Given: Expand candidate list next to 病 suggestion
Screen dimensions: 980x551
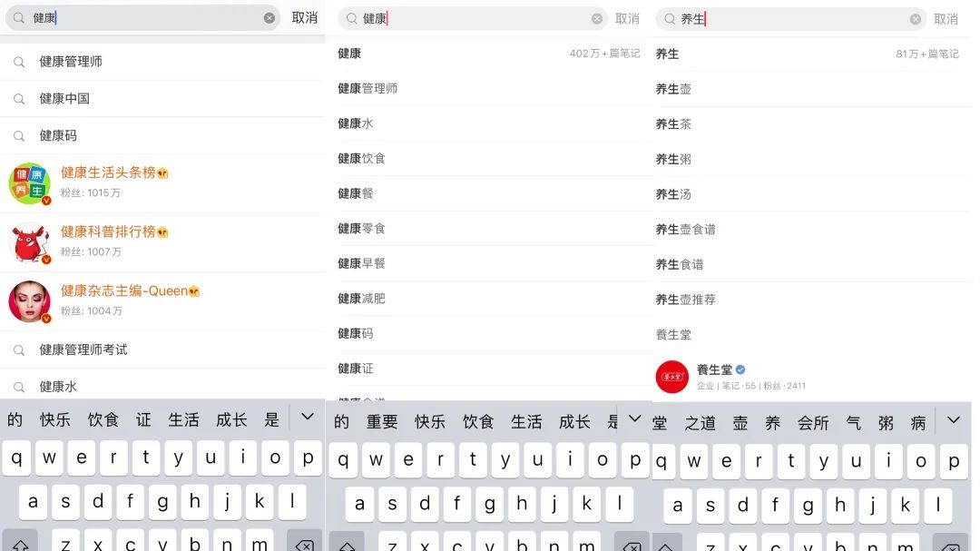Looking at the screenshot, I should point(953,420).
